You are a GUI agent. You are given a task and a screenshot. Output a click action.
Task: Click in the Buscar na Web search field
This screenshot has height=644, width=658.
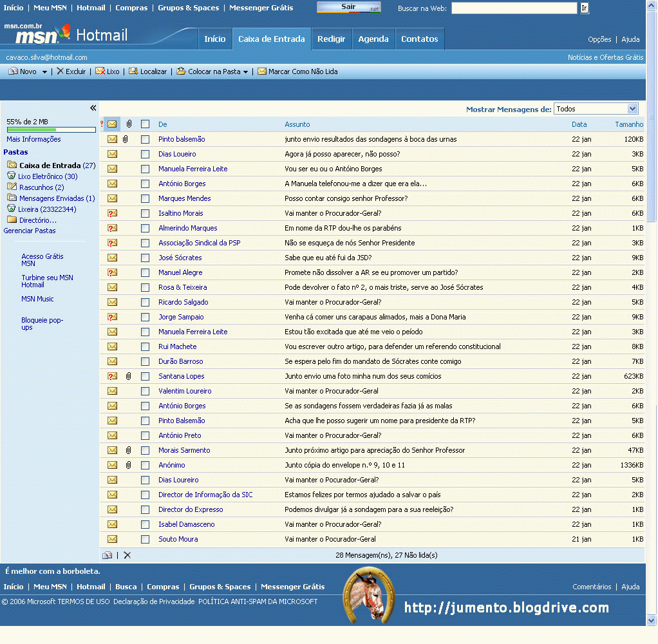pyautogui.click(x=514, y=8)
